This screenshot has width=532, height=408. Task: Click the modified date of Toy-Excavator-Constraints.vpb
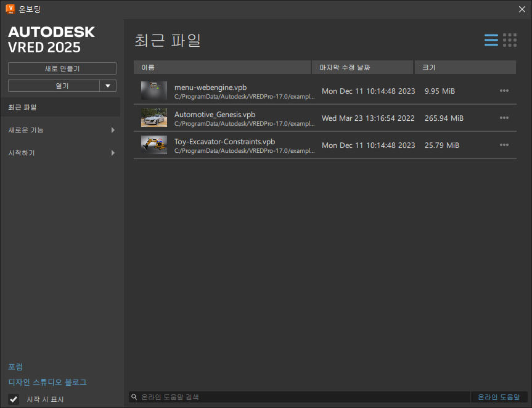pyautogui.click(x=368, y=145)
